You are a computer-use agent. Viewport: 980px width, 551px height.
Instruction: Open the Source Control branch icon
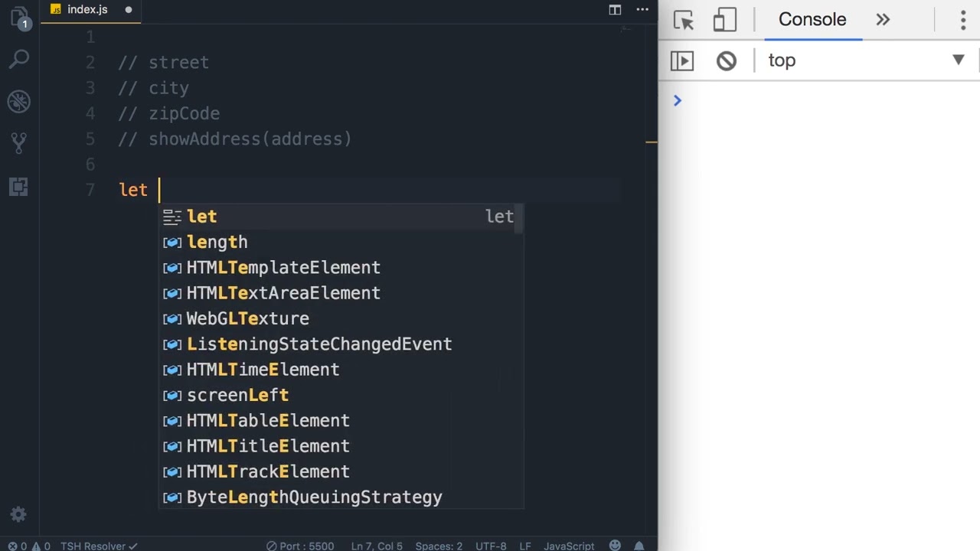click(x=19, y=143)
